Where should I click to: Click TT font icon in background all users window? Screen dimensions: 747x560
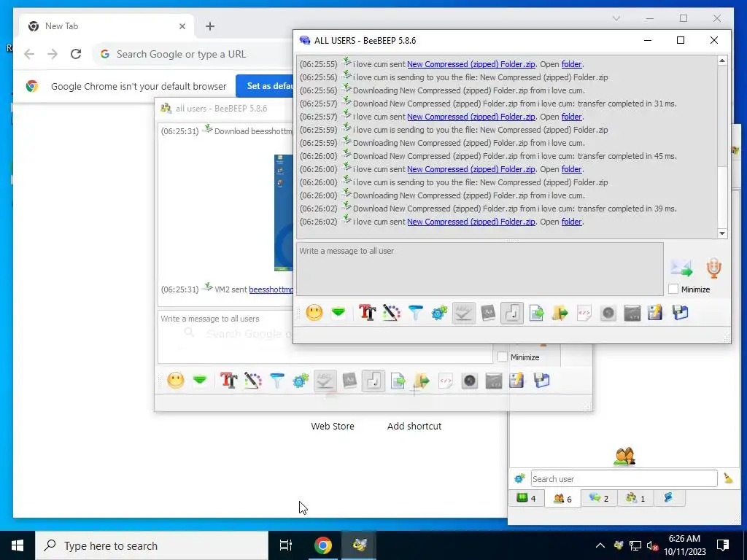pos(228,381)
